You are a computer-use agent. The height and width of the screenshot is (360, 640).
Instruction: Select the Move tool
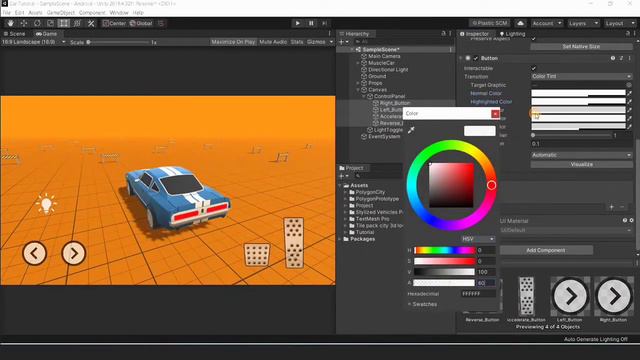click(24, 23)
